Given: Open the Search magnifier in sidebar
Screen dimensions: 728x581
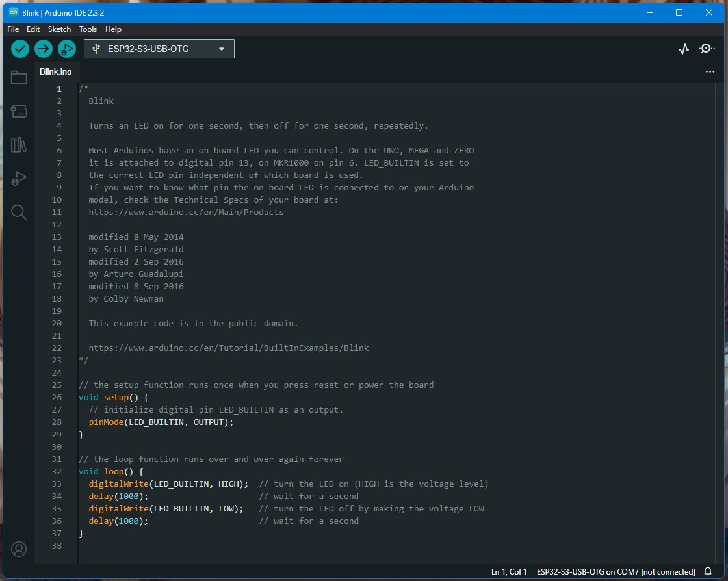Looking at the screenshot, I should [x=19, y=213].
